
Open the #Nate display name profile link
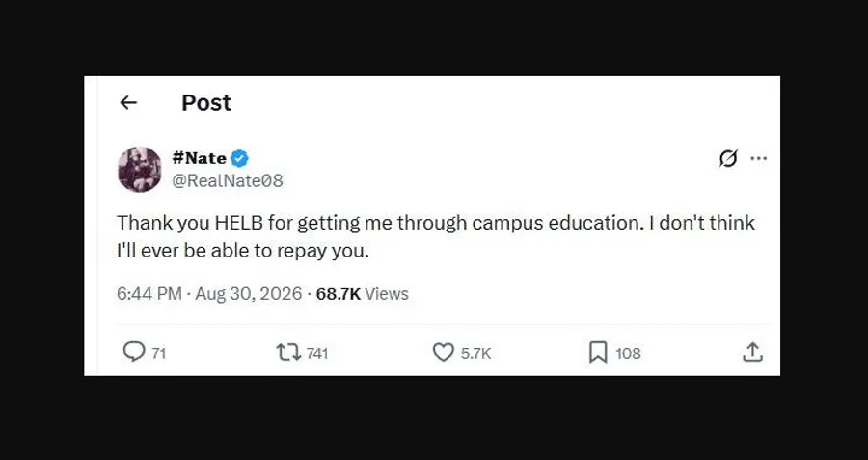(x=199, y=158)
